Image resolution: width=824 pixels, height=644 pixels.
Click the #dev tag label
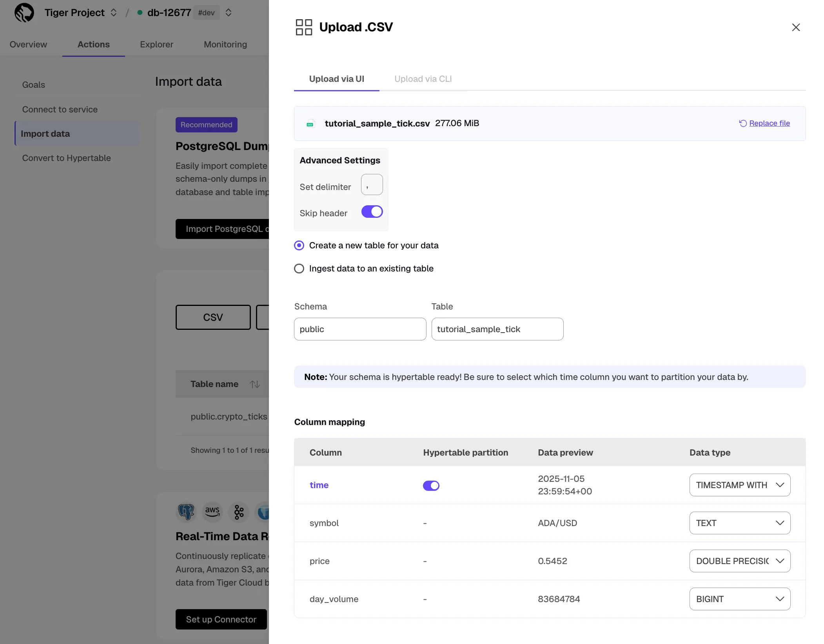coord(206,13)
